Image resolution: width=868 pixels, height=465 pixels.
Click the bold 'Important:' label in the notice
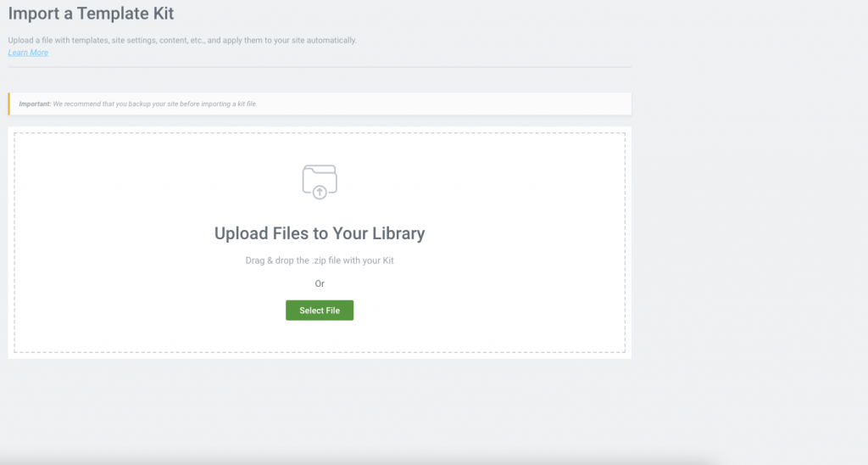coord(35,104)
